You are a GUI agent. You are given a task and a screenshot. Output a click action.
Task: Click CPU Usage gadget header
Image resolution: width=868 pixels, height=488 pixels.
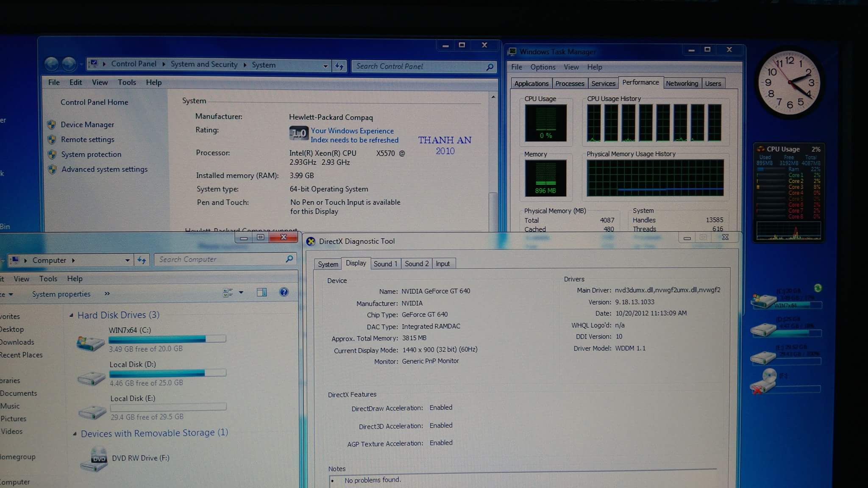[x=789, y=149]
